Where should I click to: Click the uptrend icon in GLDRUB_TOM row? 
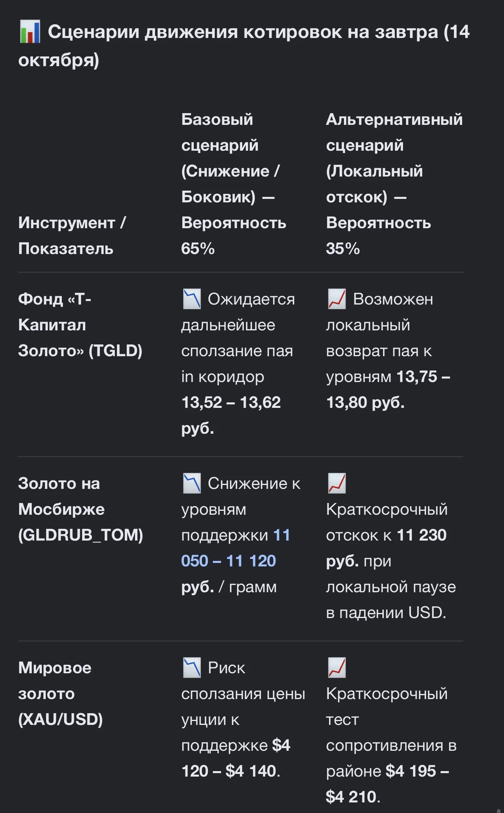tap(337, 483)
